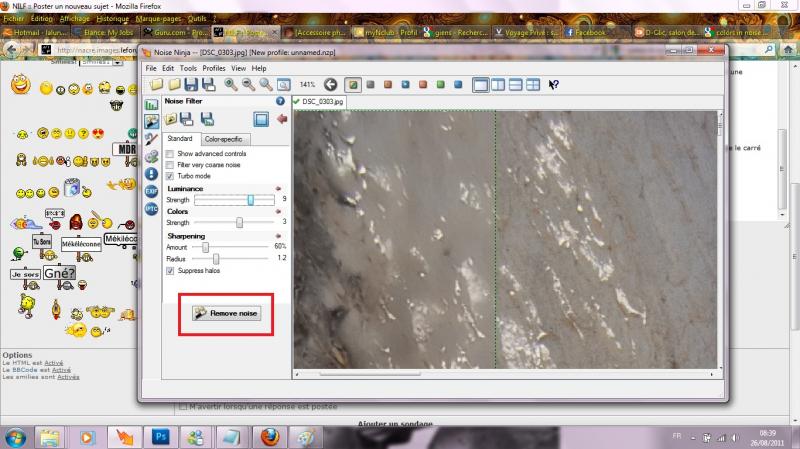The height and width of the screenshot is (449, 800).
Task: Open Windows Explorer from the taskbar
Action: point(49,437)
